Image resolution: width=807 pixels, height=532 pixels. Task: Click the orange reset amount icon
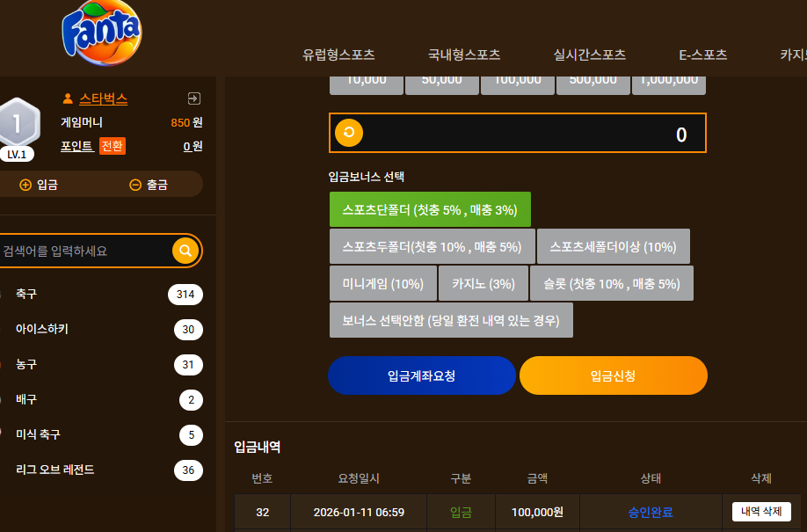(349, 133)
